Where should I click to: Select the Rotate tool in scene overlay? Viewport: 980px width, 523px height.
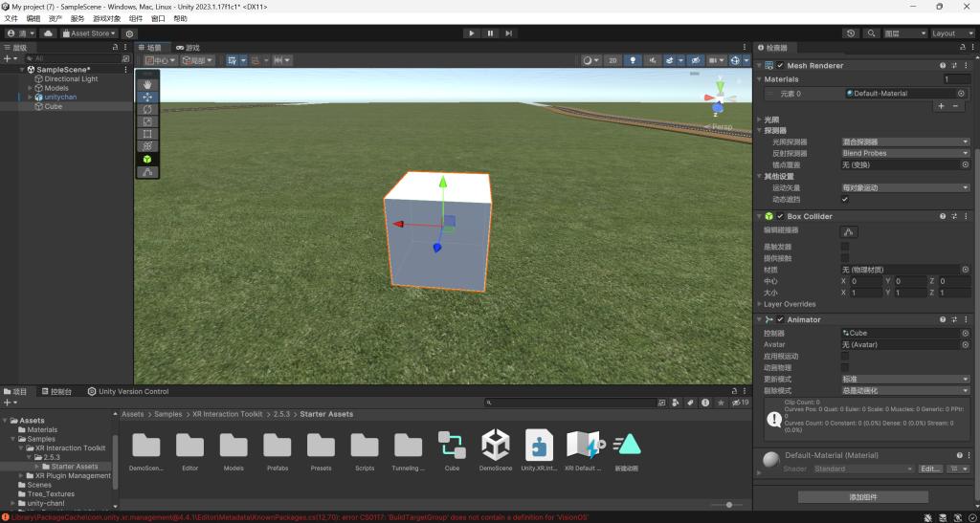pos(147,109)
